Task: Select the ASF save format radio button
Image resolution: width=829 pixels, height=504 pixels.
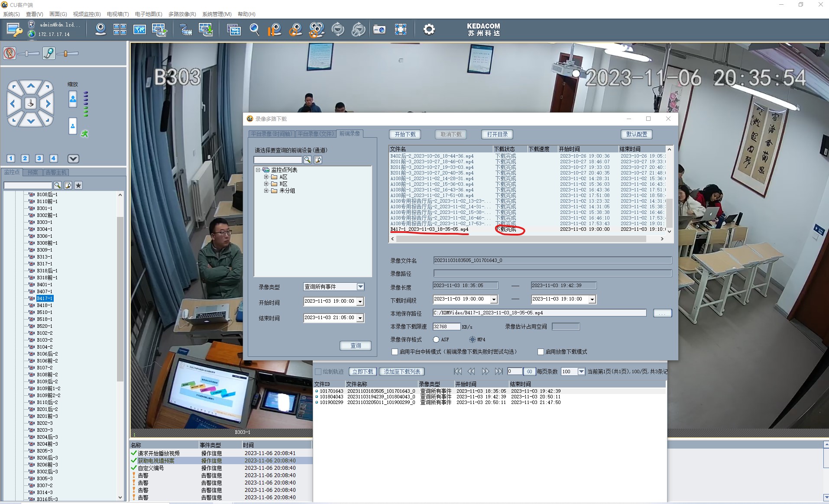Action: coord(436,339)
